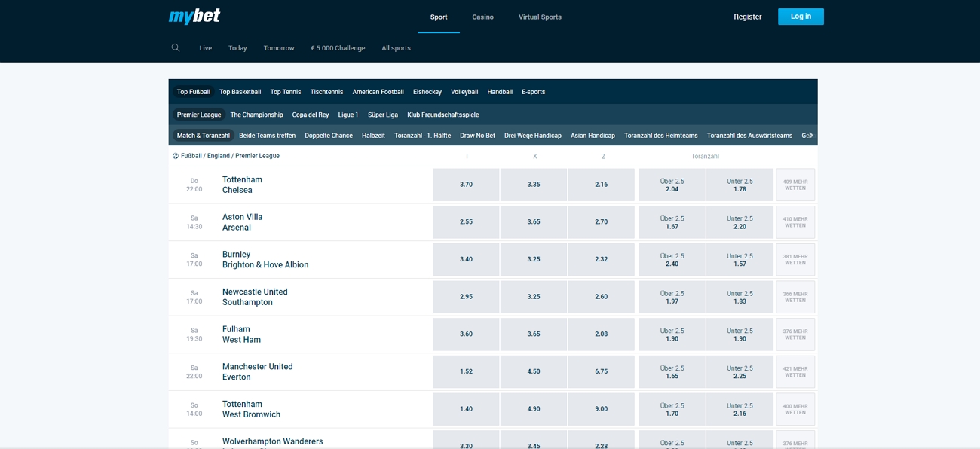980x449 pixels.
Task: Pick home odds 3.70 for Tottenham–Chelsea
Action: [x=466, y=185]
